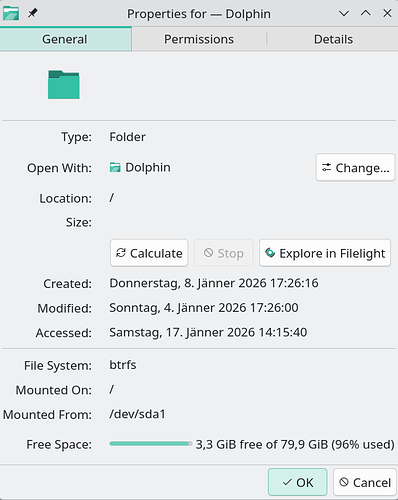Select the Modified date 'Sonntag, 4. Jänner 2026'
Viewport: 398px width, 500px height.
click(x=178, y=308)
